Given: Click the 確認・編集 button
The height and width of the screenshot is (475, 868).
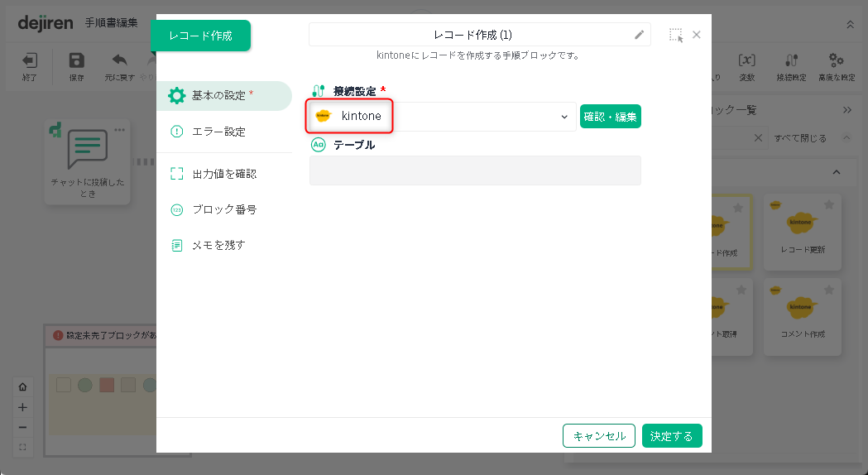Looking at the screenshot, I should pos(610,117).
